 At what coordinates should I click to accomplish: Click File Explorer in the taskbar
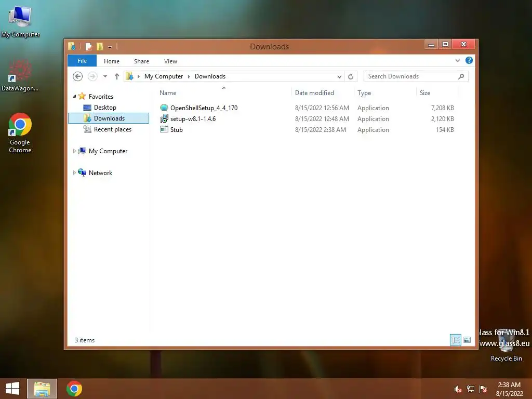pyautogui.click(x=42, y=389)
